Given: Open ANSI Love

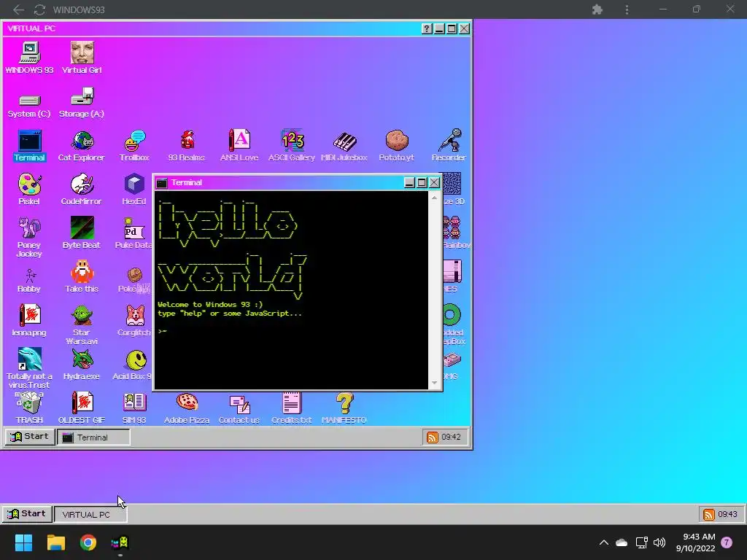Looking at the screenshot, I should click(239, 146).
